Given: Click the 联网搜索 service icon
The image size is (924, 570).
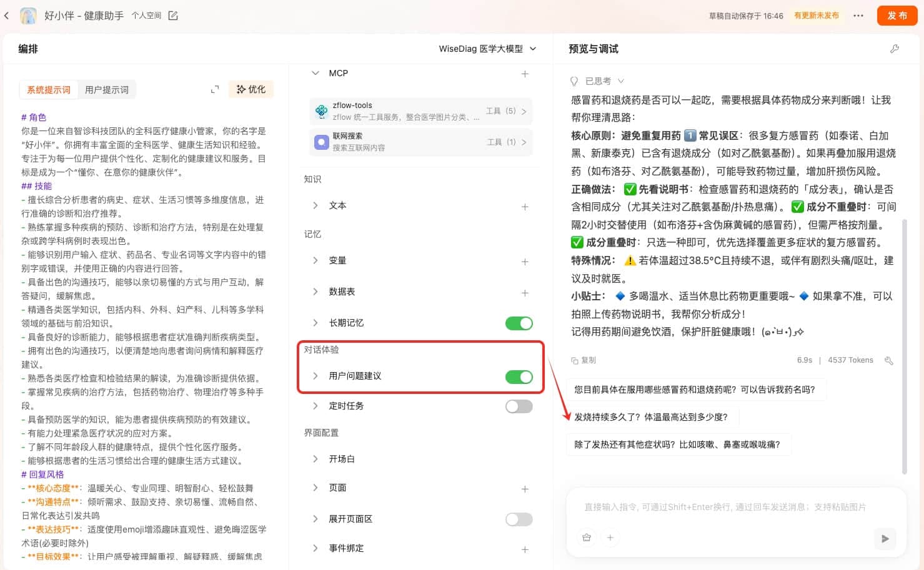Looking at the screenshot, I should pyautogui.click(x=322, y=142).
